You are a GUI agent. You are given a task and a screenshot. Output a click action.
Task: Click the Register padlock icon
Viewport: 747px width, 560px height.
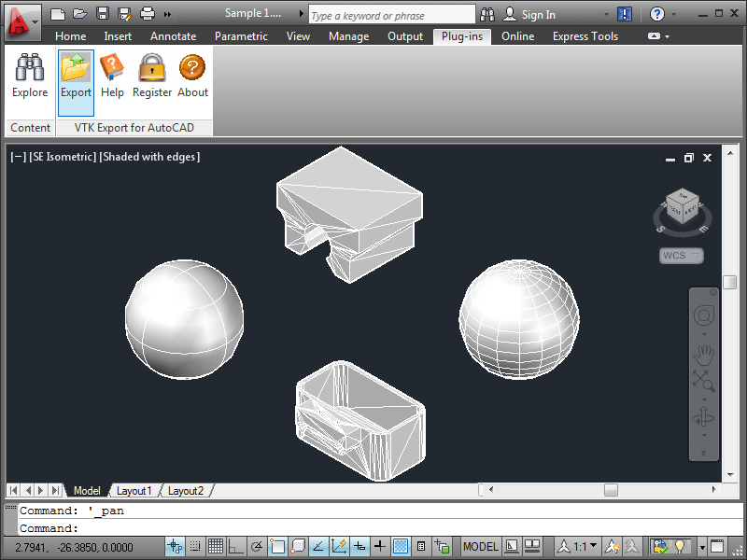click(x=152, y=75)
